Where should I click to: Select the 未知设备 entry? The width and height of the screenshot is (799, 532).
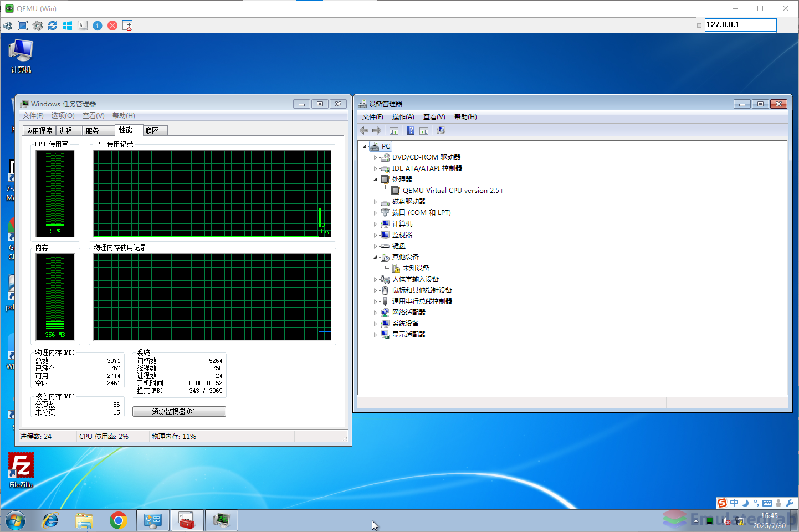tap(416, 268)
